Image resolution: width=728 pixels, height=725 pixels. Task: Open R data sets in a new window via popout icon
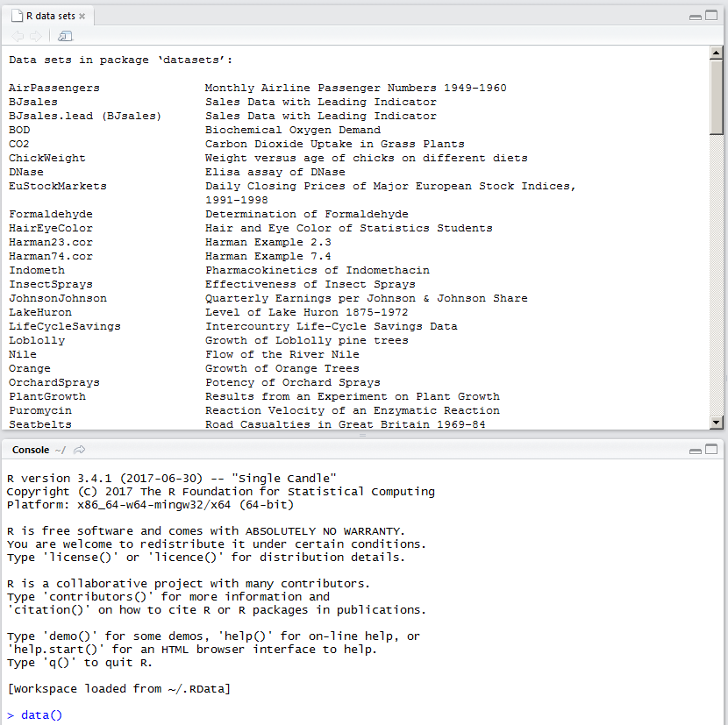tap(64, 36)
